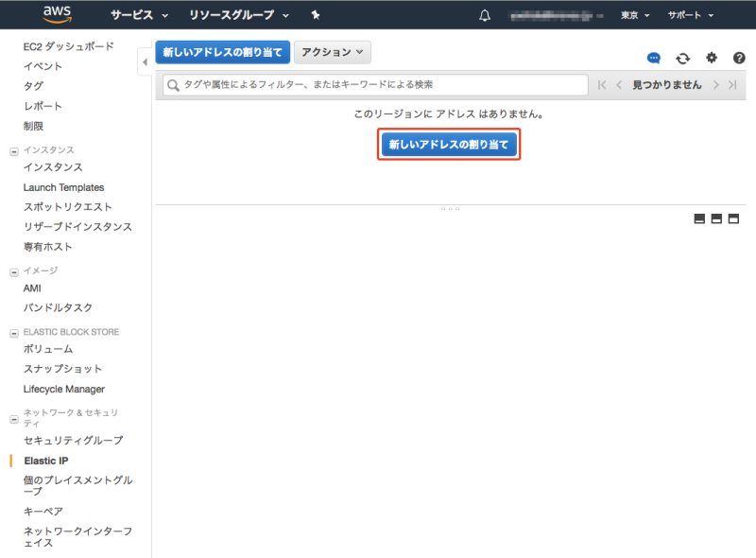Click the center 新しいアドレスの割り当て button
This screenshot has height=558, width=756.
coord(449,145)
